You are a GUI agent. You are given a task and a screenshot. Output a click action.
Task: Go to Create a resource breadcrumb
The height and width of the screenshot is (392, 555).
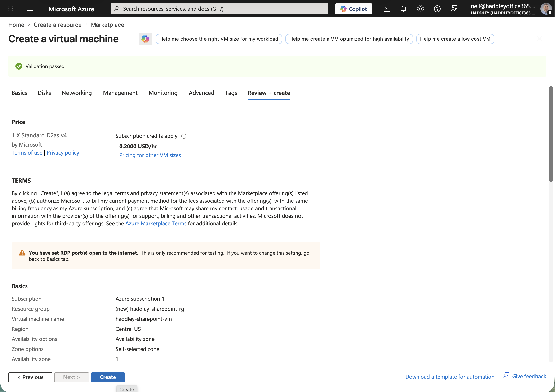58,25
